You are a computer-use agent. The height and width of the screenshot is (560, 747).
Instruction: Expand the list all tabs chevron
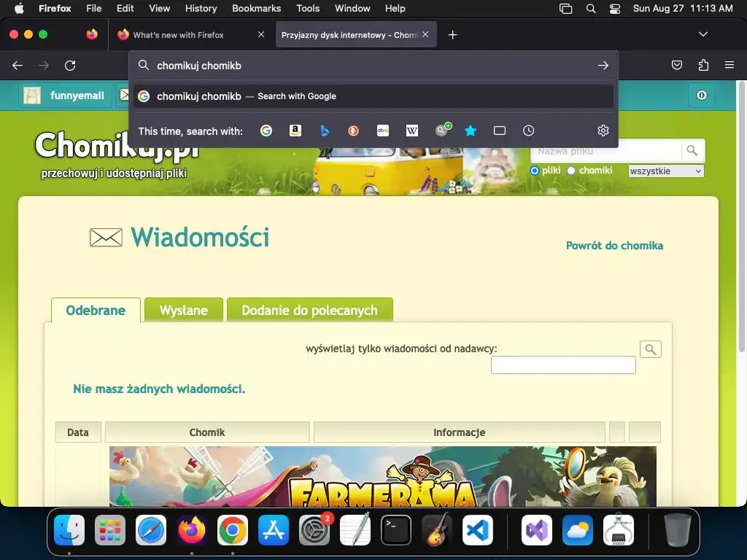point(703,34)
